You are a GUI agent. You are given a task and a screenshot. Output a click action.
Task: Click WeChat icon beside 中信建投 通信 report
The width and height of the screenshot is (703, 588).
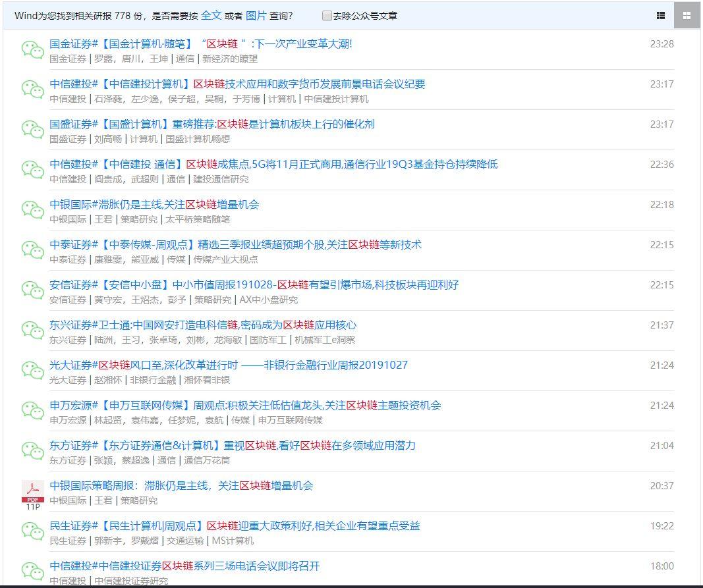[33, 169]
